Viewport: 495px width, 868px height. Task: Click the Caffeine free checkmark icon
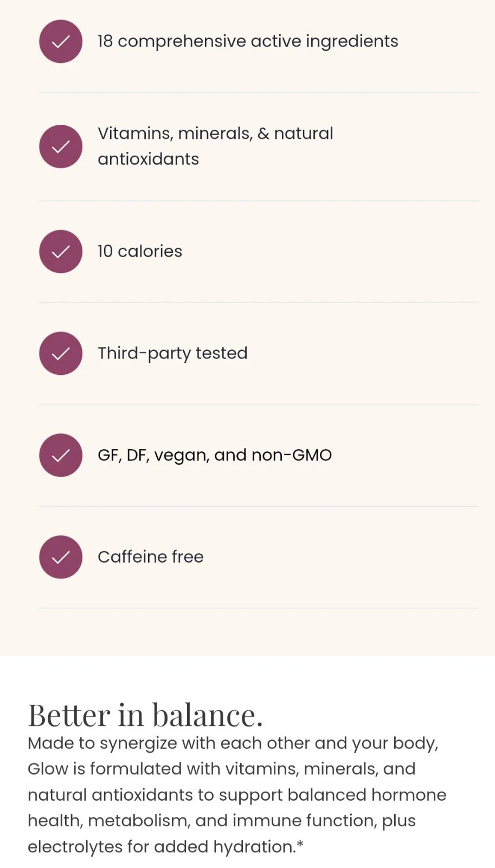pos(61,557)
